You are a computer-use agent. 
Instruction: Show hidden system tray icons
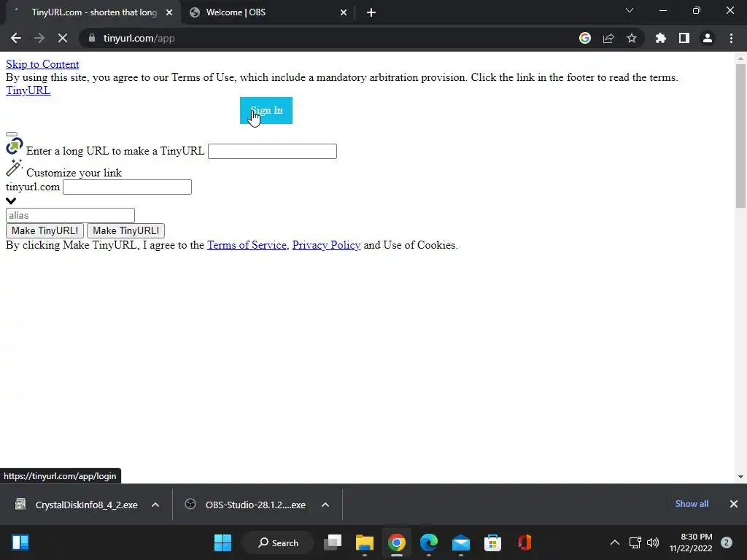coord(615,542)
